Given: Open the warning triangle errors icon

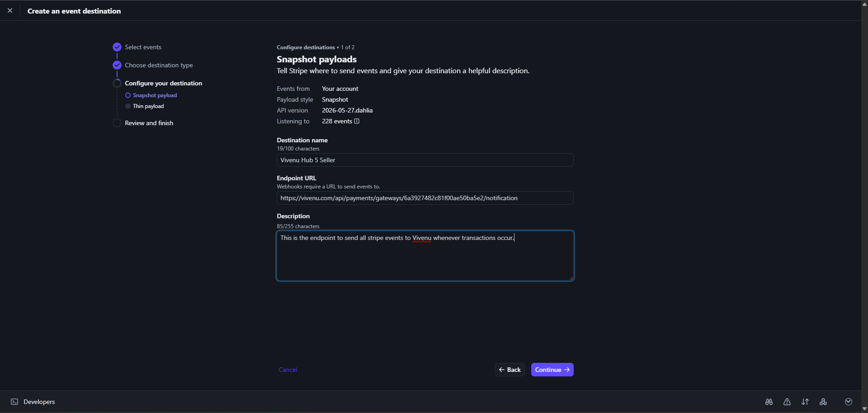Looking at the screenshot, I should pos(787,402).
